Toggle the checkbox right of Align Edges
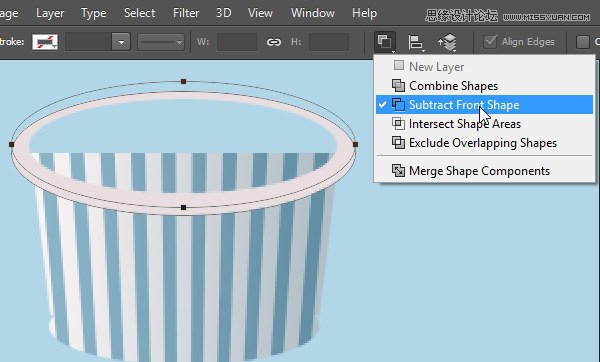 tap(582, 42)
